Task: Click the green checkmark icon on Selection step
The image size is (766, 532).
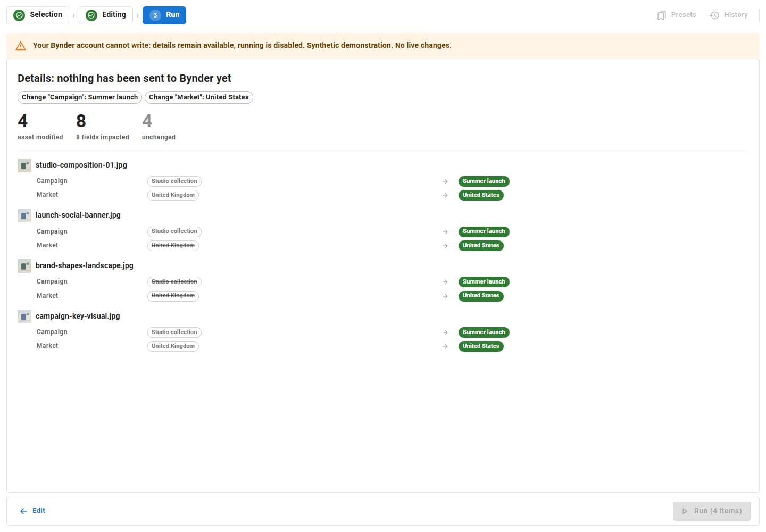Action: (x=19, y=15)
